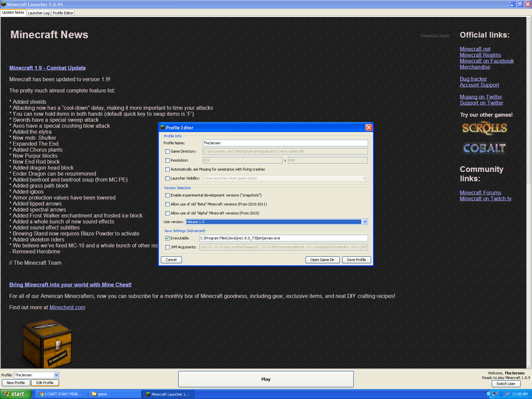
Task: Click the Profile Name text field
Action: click(x=285, y=143)
